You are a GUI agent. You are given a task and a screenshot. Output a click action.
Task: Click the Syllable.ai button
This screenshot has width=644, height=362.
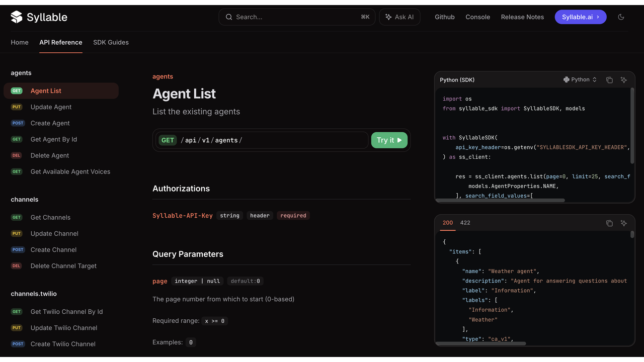[x=581, y=17]
